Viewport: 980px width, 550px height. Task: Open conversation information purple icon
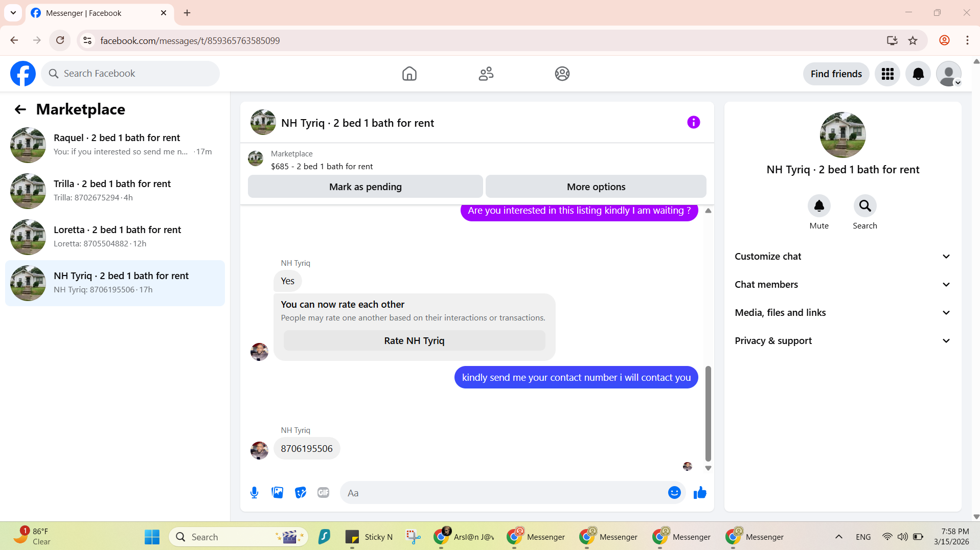(x=693, y=122)
